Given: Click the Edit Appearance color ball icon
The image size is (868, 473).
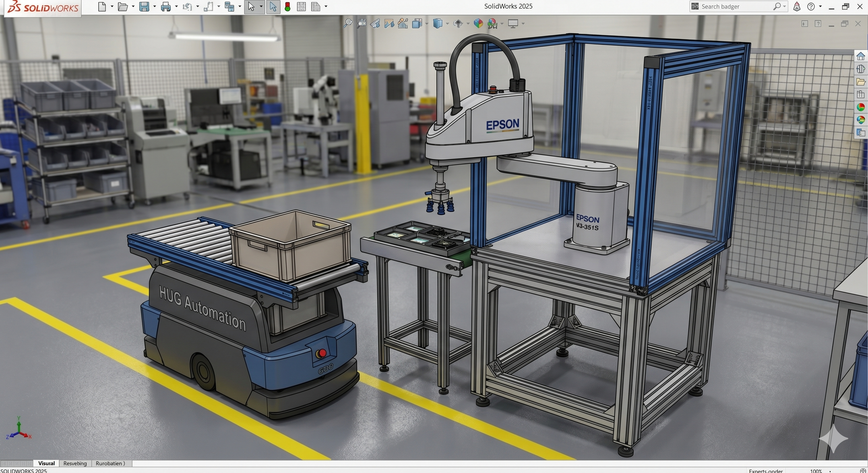Looking at the screenshot, I should (x=478, y=23).
